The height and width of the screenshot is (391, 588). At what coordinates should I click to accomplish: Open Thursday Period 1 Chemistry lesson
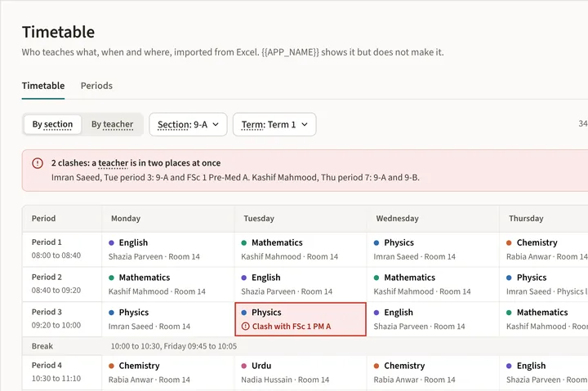click(544, 250)
